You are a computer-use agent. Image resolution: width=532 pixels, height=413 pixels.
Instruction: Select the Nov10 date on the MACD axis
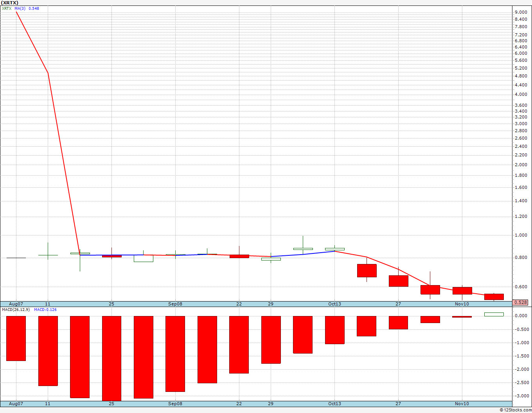point(462,404)
